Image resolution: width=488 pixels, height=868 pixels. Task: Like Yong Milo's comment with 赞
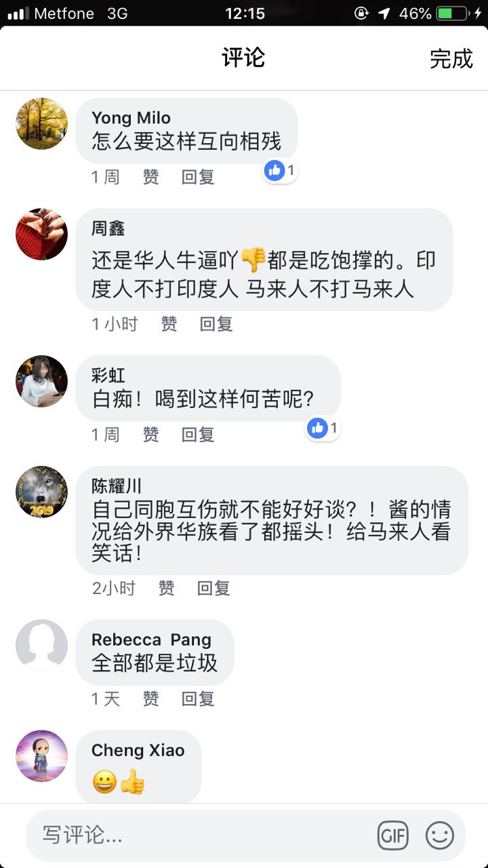[x=150, y=177]
